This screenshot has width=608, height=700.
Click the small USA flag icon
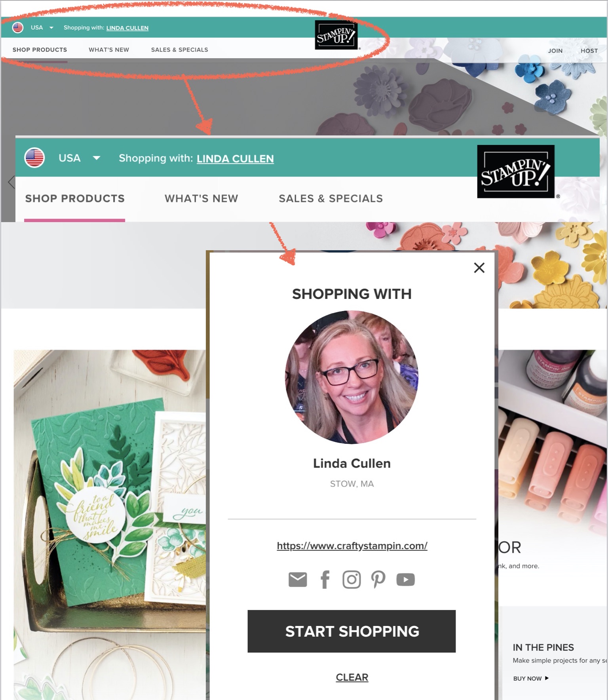pos(18,27)
